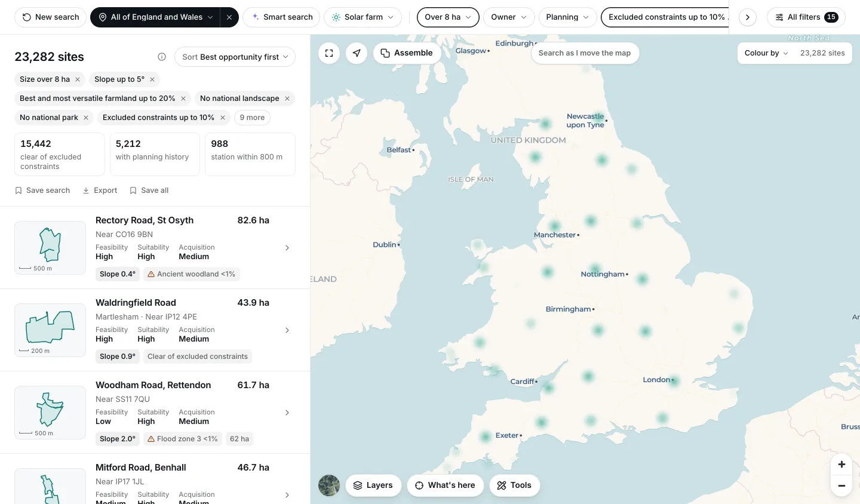Image resolution: width=860 pixels, height=504 pixels.
Task: Toggle Search as I move the map
Action: [x=585, y=53]
